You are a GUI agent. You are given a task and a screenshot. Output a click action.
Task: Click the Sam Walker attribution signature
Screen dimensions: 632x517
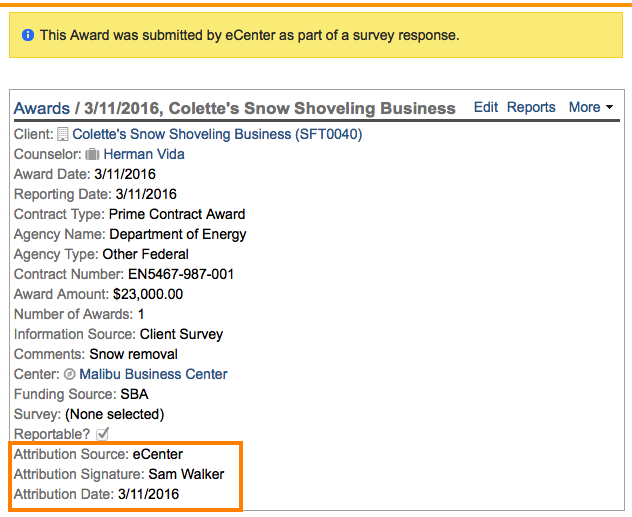coord(186,474)
